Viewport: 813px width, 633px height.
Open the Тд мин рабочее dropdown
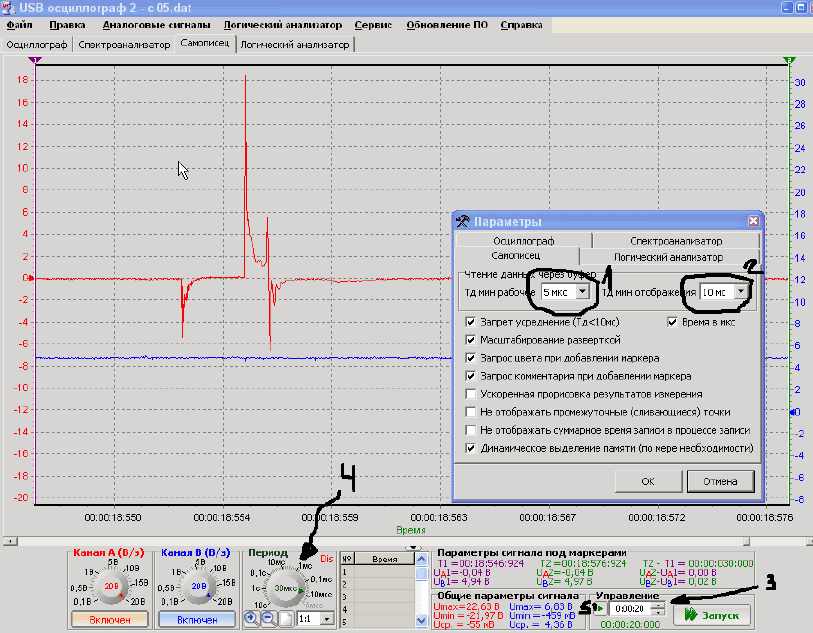point(583,292)
